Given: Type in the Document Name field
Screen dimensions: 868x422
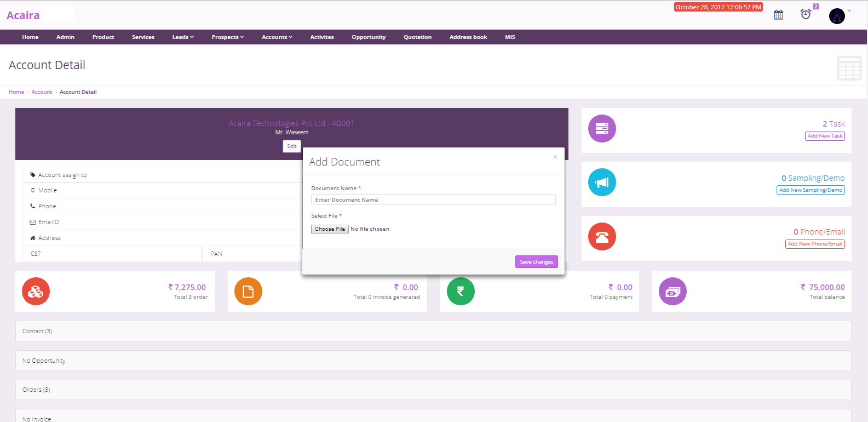Looking at the screenshot, I should point(433,200).
